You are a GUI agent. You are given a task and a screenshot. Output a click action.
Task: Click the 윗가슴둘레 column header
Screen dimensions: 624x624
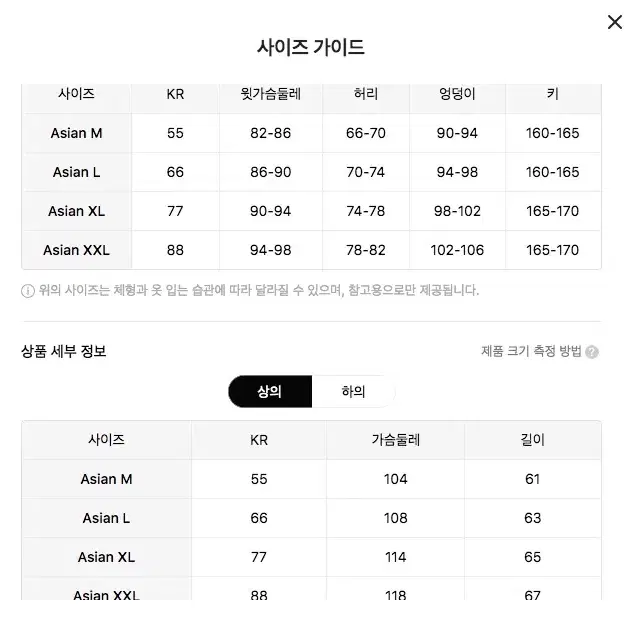click(x=271, y=94)
